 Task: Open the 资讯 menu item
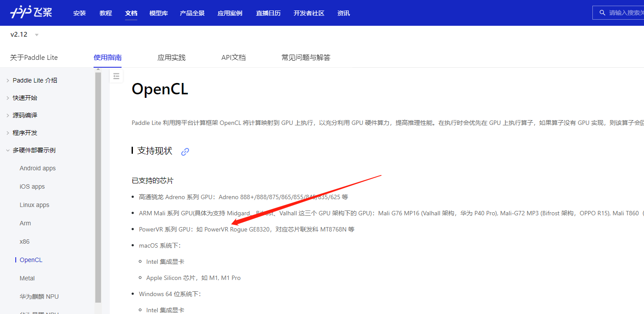coord(344,13)
